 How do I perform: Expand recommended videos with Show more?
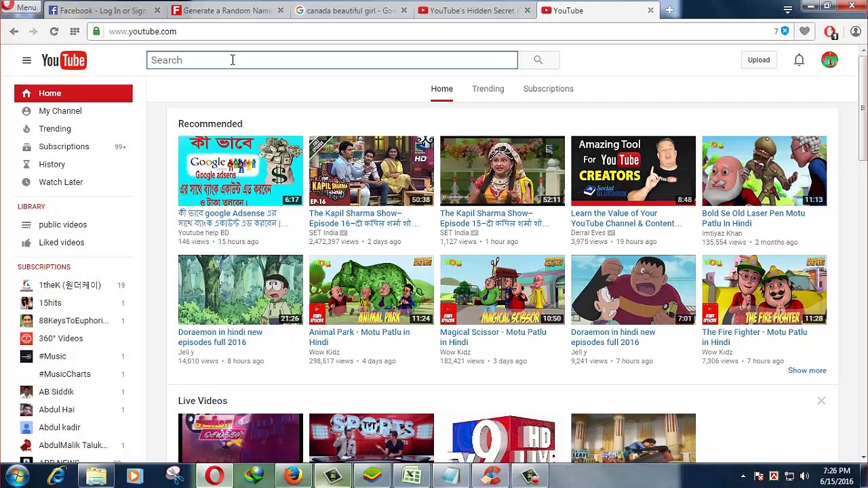pos(807,371)
